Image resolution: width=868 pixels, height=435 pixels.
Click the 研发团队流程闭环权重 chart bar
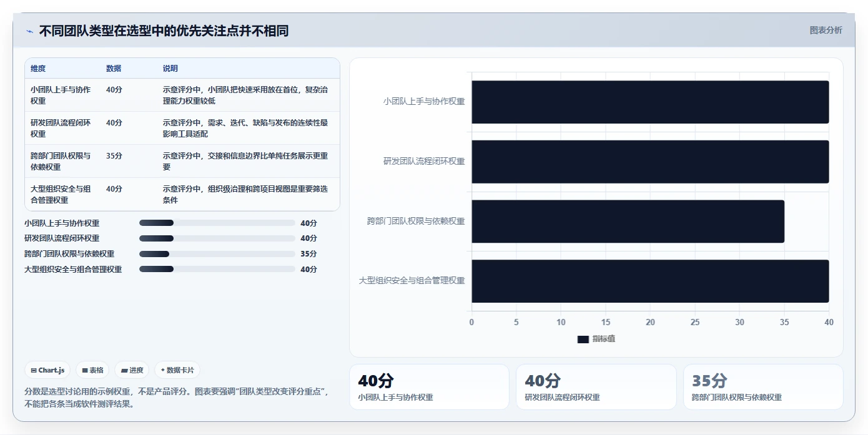(x=650, y=162)
